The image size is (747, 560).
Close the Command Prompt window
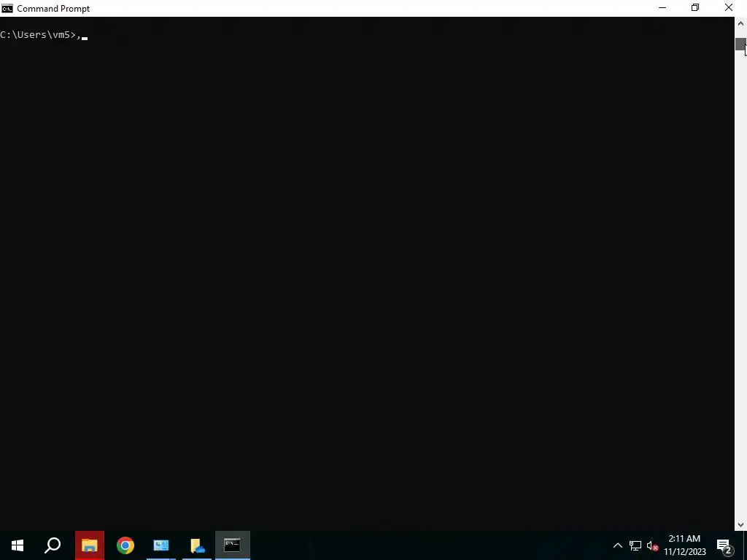pos(729,8)
